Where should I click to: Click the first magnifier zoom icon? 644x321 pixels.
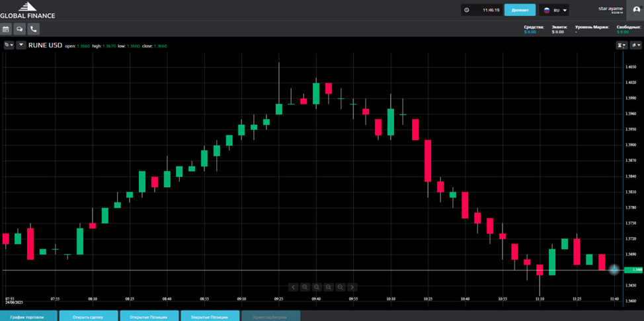305,287
